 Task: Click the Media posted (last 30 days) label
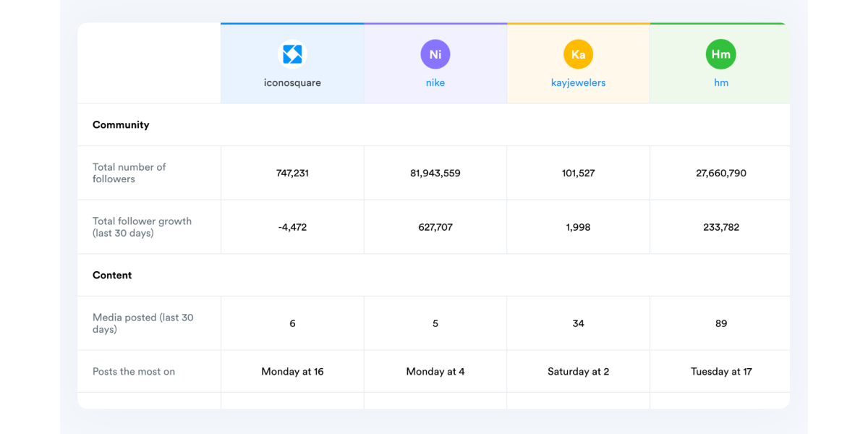tap(142, 323)
